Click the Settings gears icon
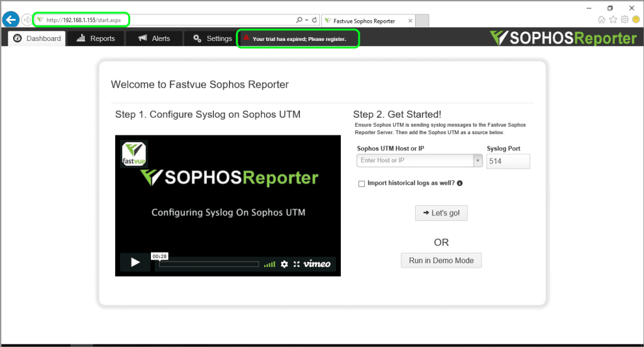 [x=197, y=38]
